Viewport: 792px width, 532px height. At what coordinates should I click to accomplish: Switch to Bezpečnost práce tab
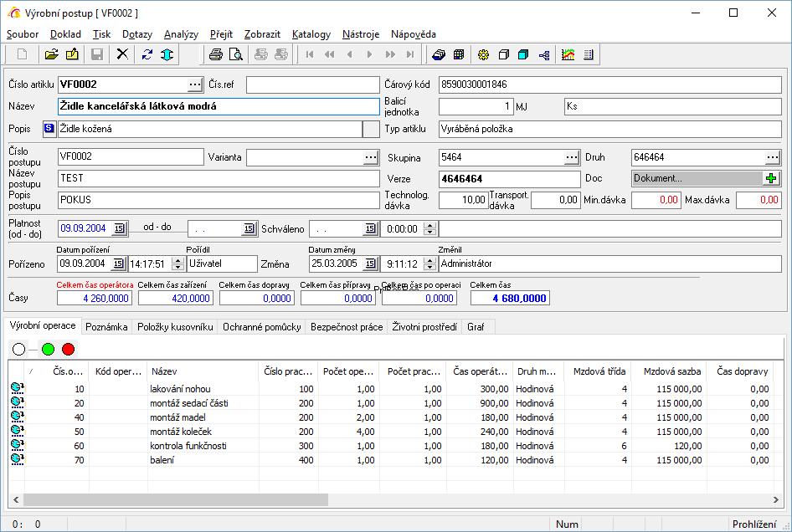pyautogui.click(x=347, y=327)
